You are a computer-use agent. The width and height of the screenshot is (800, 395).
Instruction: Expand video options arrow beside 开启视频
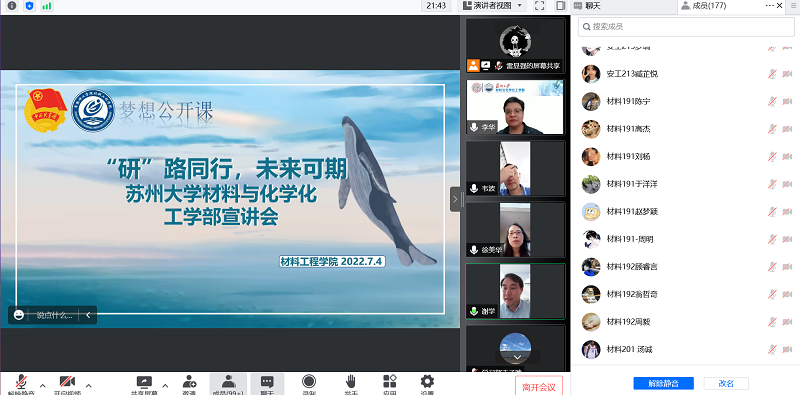(x=89, y=385)
